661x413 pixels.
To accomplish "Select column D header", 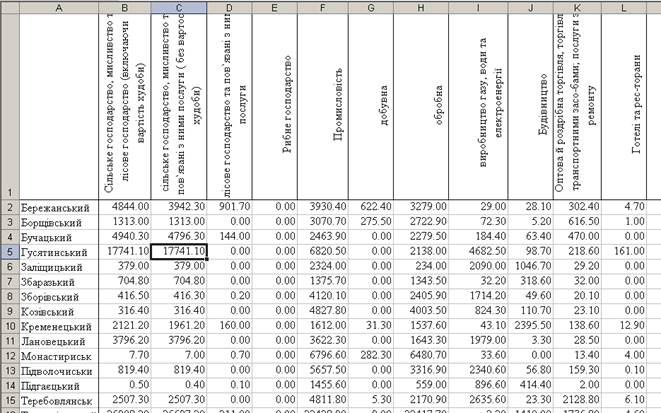I will 229,8.
